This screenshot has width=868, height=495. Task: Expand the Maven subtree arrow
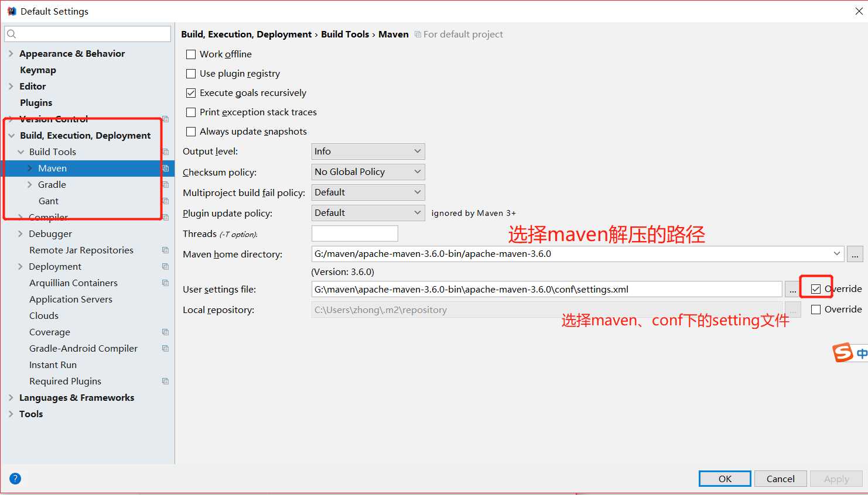(x=30, y=168)
